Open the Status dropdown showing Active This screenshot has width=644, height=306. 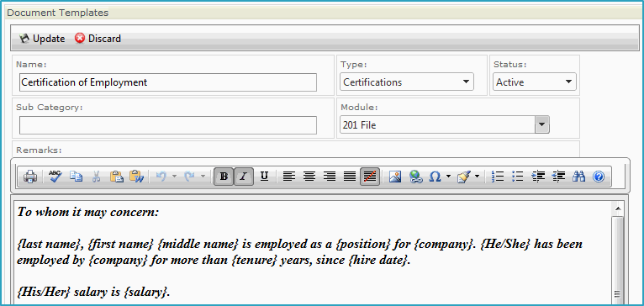tap(535, 82)
